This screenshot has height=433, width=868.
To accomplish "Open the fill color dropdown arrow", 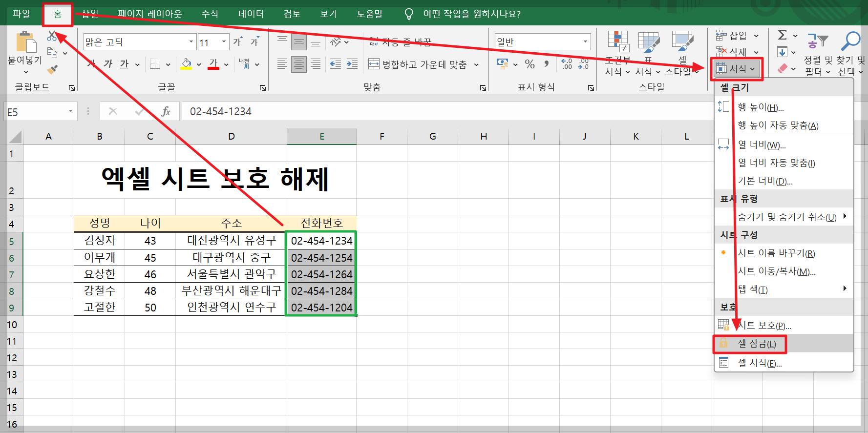I will [x=199, y=64].
